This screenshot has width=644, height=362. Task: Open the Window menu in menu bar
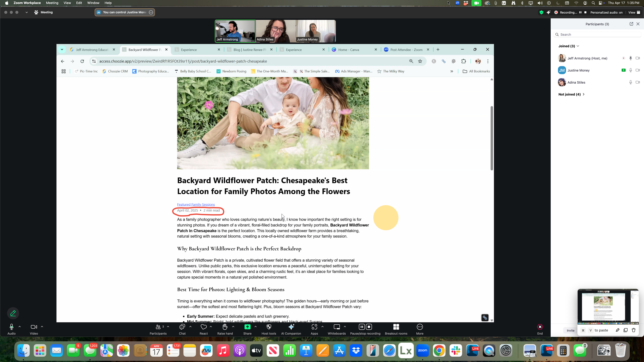[x=93, y=3]
